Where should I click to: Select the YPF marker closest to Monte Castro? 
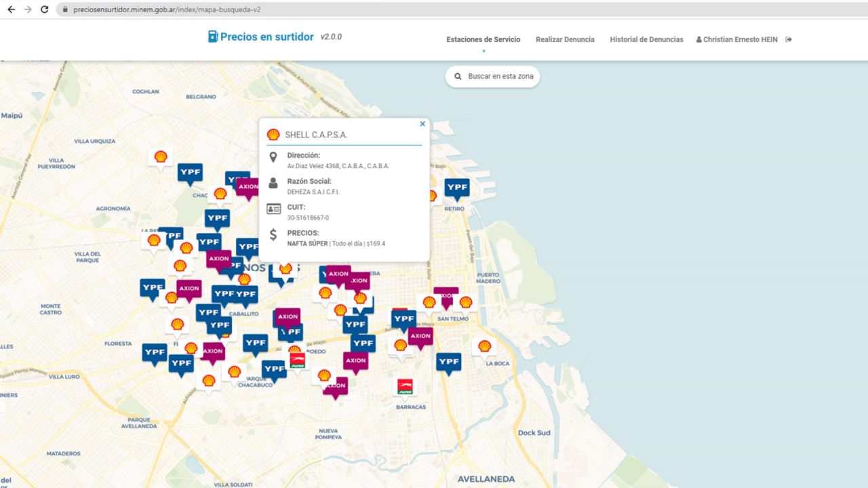pos(153,288)
